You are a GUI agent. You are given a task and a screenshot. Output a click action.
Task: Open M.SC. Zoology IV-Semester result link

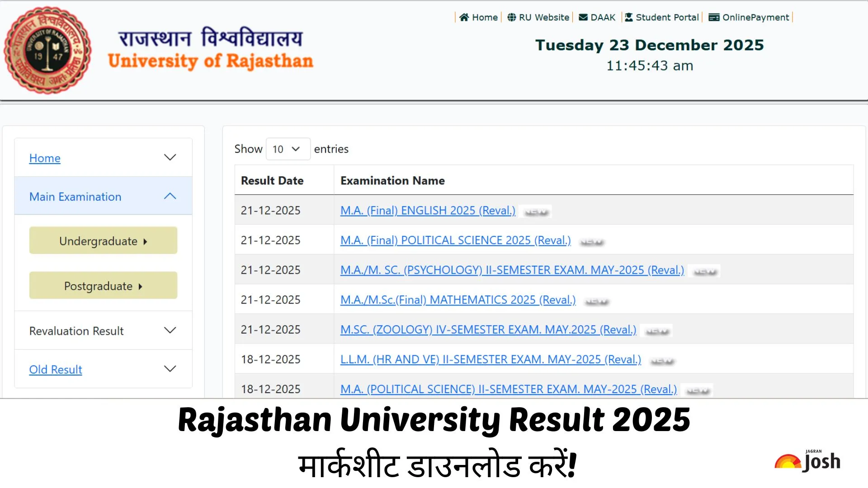point(488,330)
